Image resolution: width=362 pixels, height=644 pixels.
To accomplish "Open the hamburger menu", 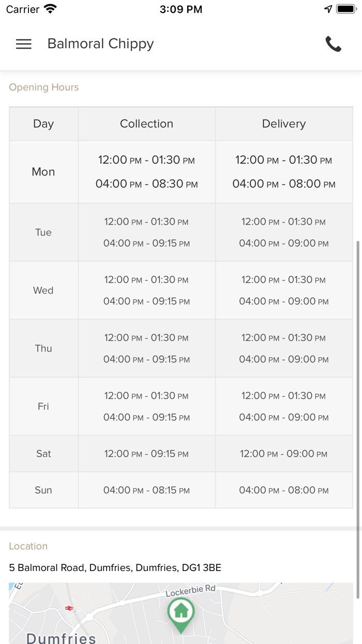I will (x=24, y=44).
